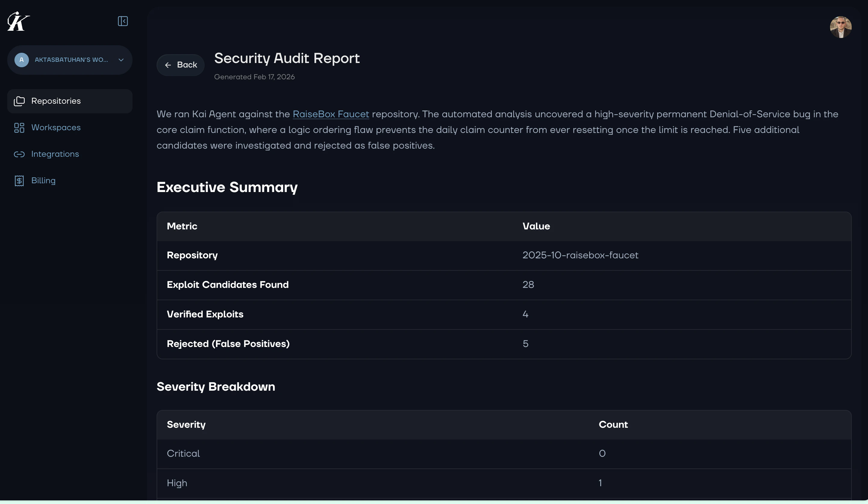Image resolution: width=868 pixels, height=504 pixels.
Task: Click the High severity row label
Action: coord(177,483)
